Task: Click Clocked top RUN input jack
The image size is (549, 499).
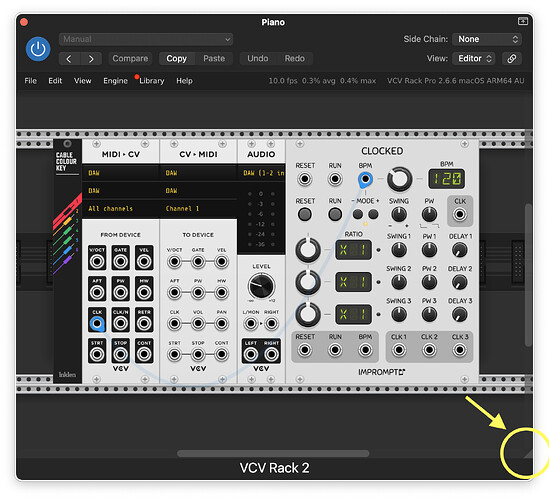Action: click(x=335, y=179)
